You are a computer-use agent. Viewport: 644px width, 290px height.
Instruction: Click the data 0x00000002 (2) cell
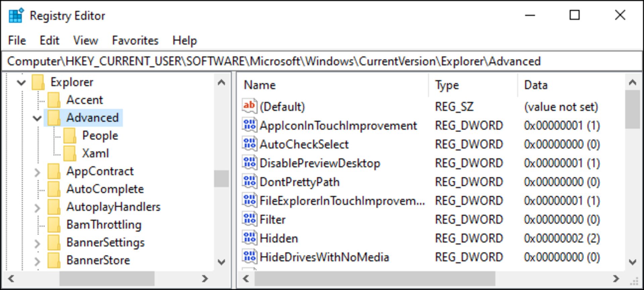(562, 238)
